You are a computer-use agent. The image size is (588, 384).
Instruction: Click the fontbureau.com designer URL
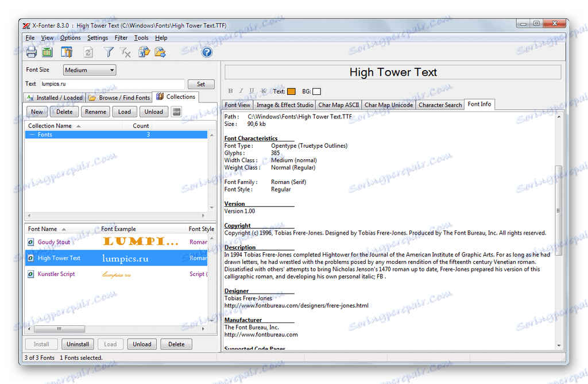pos(296,306)
